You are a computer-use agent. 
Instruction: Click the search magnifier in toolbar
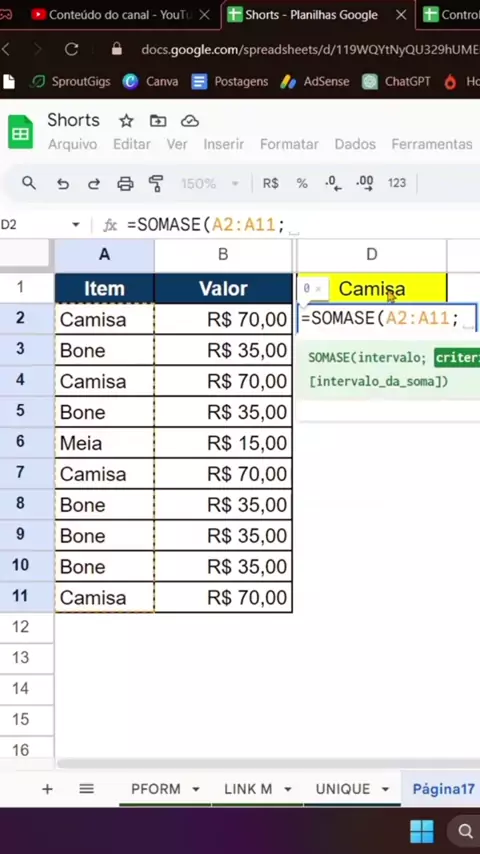[x=29, y=184]
